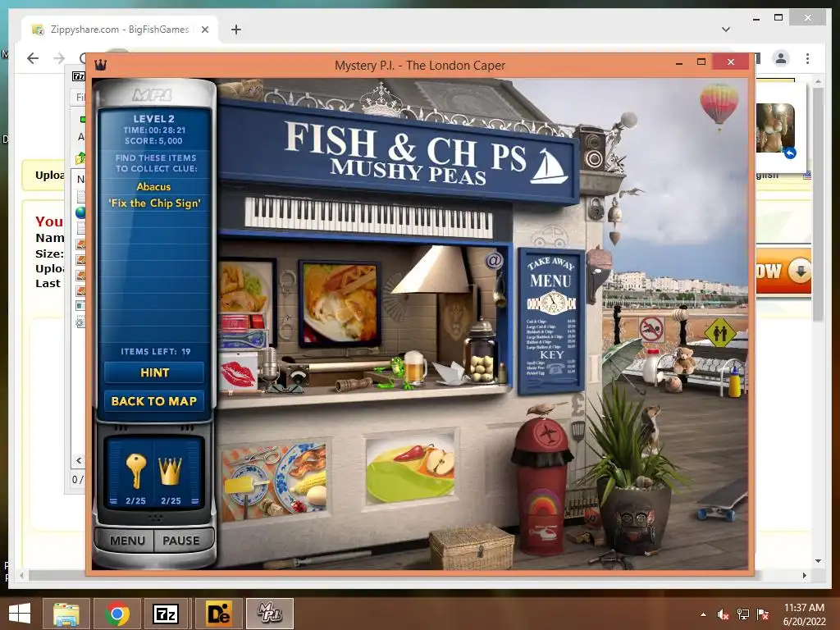
Task: Click the crown ornament on roof
Action: click(x=381, y=100)
